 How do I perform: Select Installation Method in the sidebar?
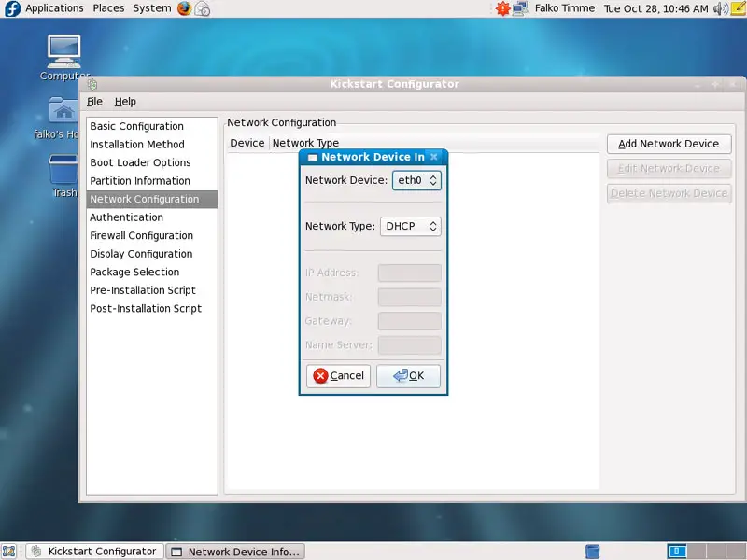pos(152,145)
